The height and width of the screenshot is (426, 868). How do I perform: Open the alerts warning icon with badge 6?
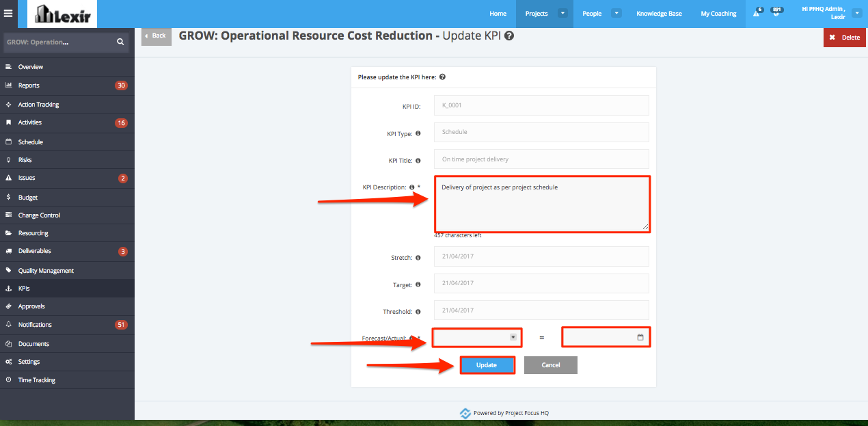757,13
